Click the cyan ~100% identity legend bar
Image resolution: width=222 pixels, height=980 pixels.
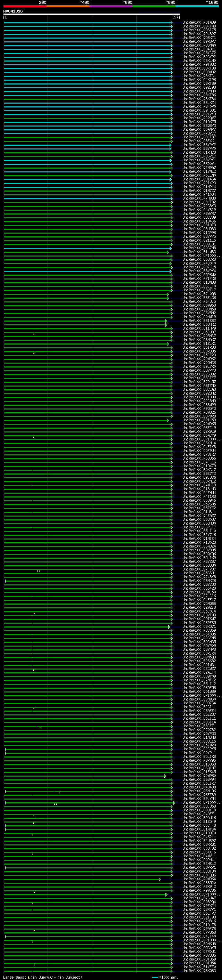point(197,6)
